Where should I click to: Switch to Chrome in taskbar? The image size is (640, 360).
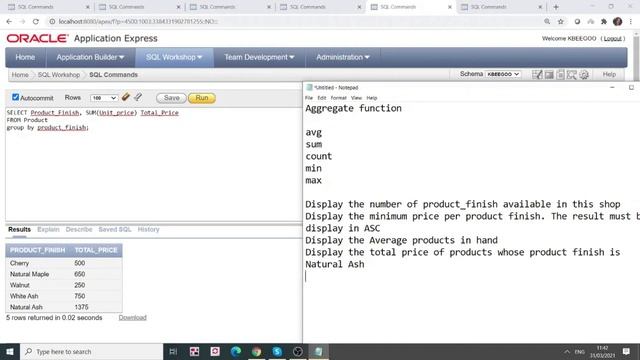pyautogui.click(x=256, y=351)
